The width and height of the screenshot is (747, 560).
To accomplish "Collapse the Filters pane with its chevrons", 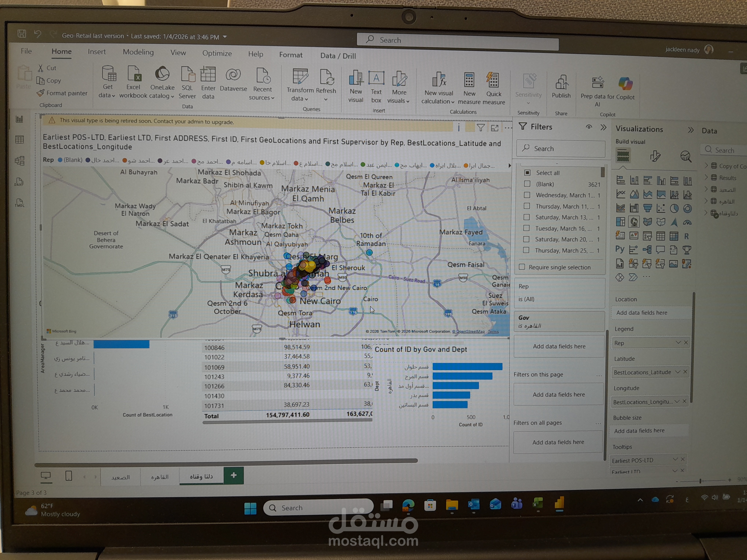I will 603,127.
